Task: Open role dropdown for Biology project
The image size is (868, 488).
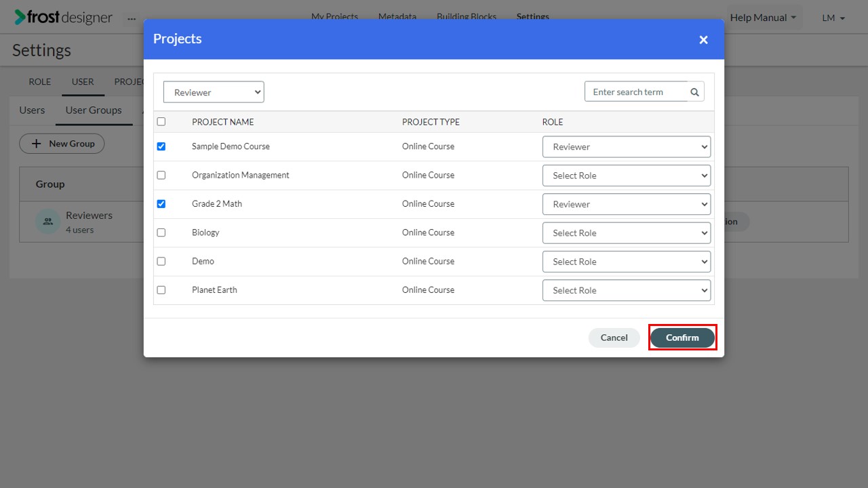Action: pos(627,233)
